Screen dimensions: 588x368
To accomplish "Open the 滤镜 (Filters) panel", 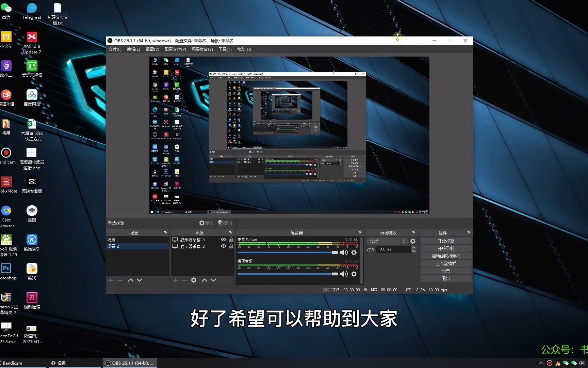I will click(x=225, y=223).
